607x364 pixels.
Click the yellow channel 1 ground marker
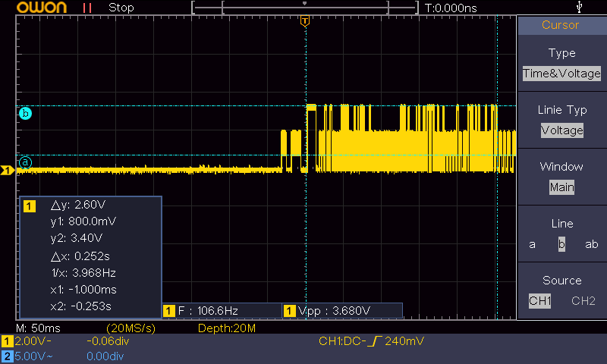click(7, 170)
